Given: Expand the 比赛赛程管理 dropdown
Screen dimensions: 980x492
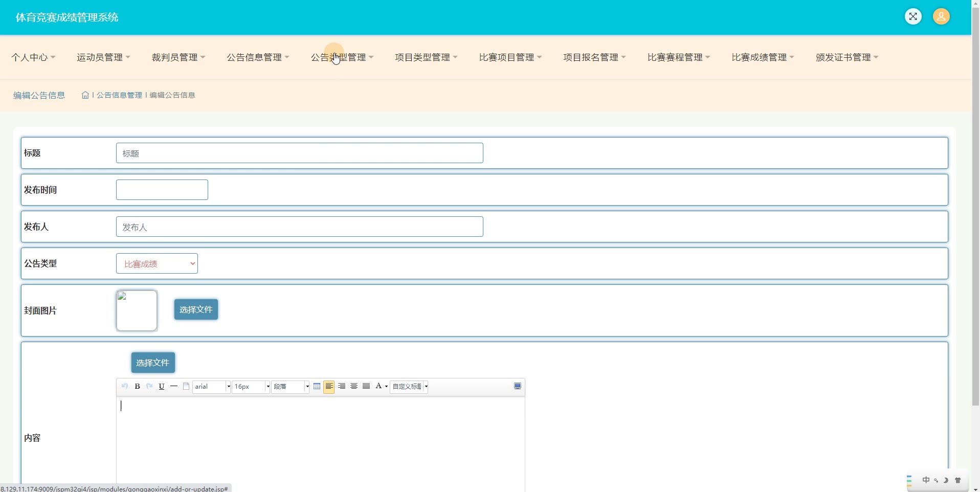Looking at the screenshot, I should click(x=679, y=57).
